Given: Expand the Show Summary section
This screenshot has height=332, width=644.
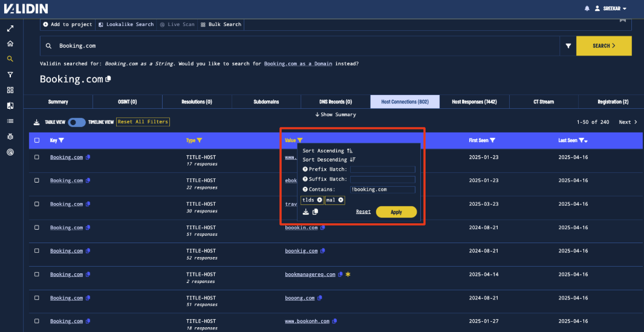Looking at the screenshot, I should [336, 115].
